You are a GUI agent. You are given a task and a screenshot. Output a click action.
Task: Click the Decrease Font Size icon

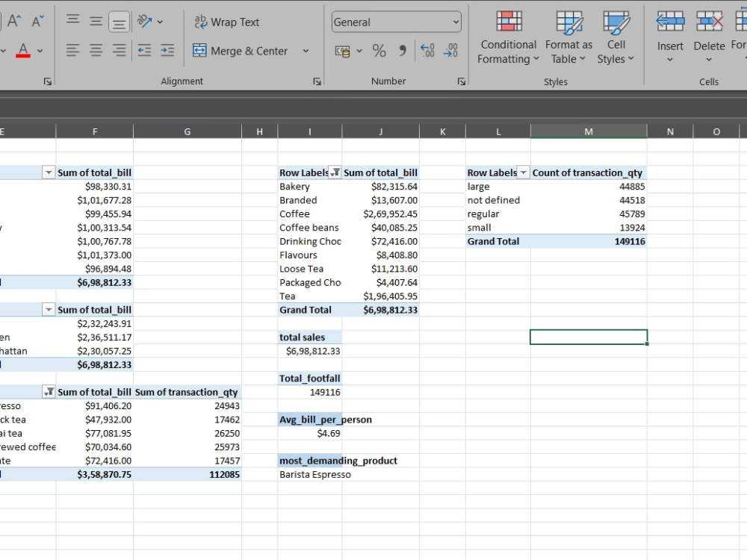pyautogui.click(x=37, y=21)
